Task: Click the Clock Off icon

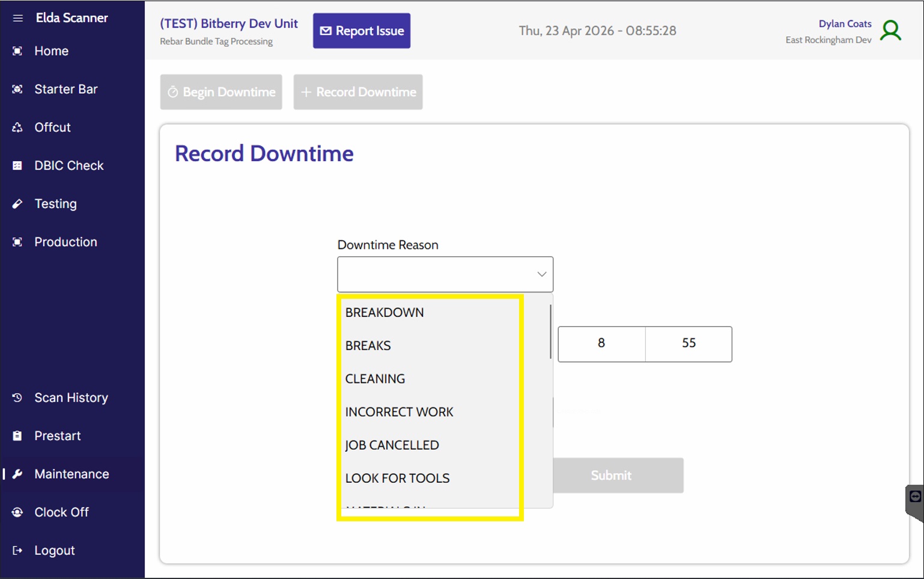Action: pyautogui.click(x=17, y=512)
